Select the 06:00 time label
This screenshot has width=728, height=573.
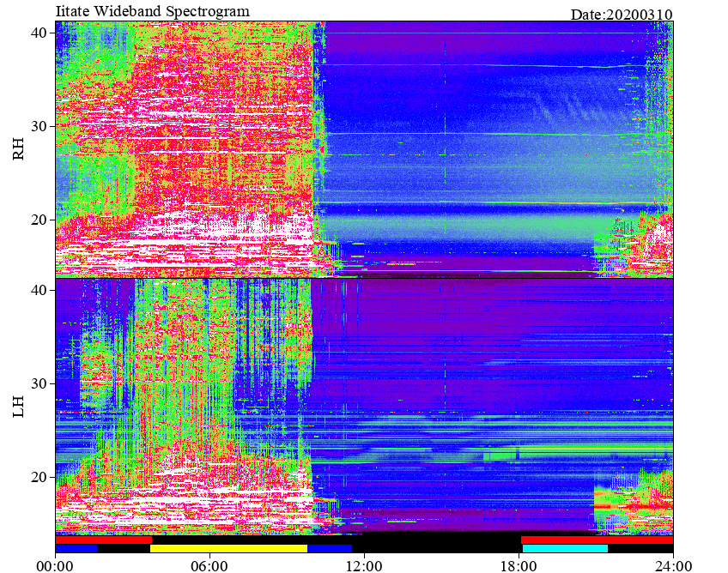(x=209, y=566)
